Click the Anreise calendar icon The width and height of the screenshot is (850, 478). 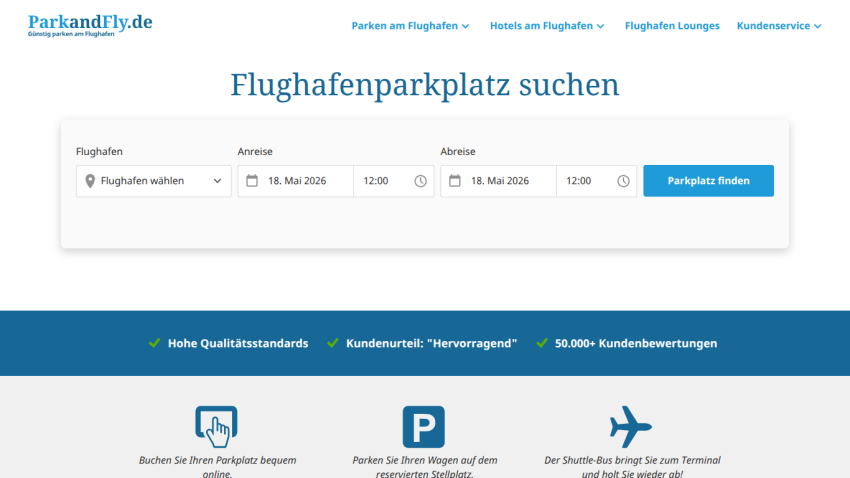pyautogui.click(x=252, y=180)
